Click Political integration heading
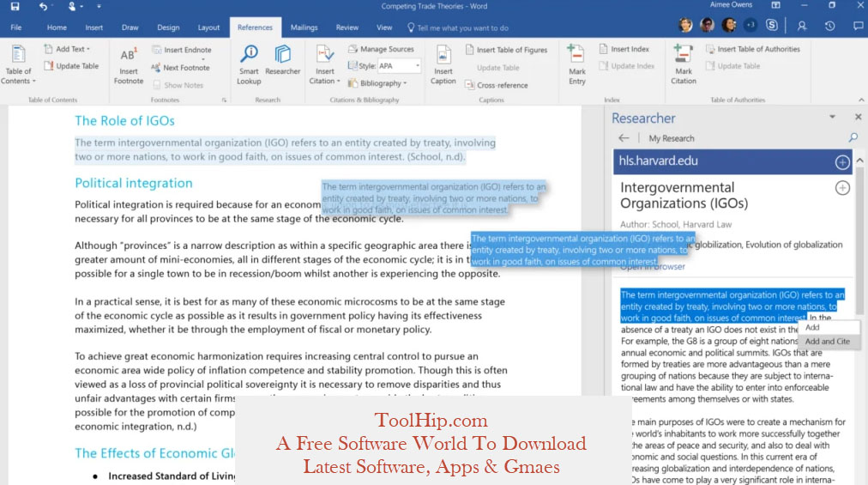This screenshot has width=868, height=485. tap(134, 183)
